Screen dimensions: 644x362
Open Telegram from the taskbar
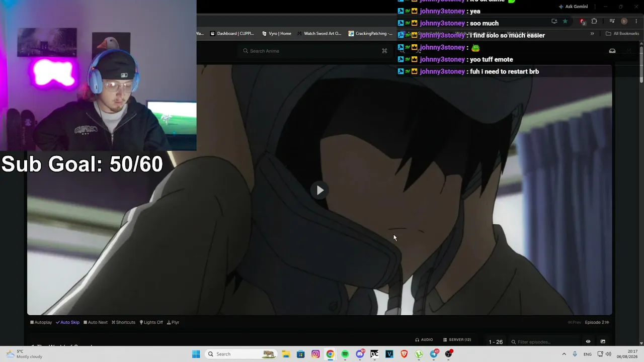point(434,354)
